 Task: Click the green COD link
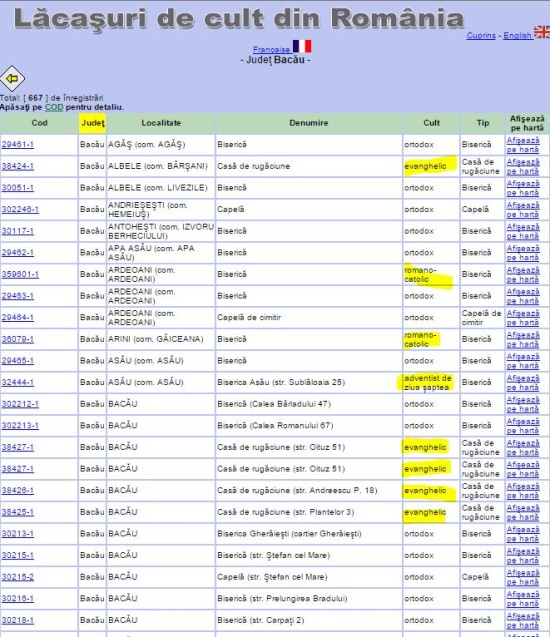point(54,107)
